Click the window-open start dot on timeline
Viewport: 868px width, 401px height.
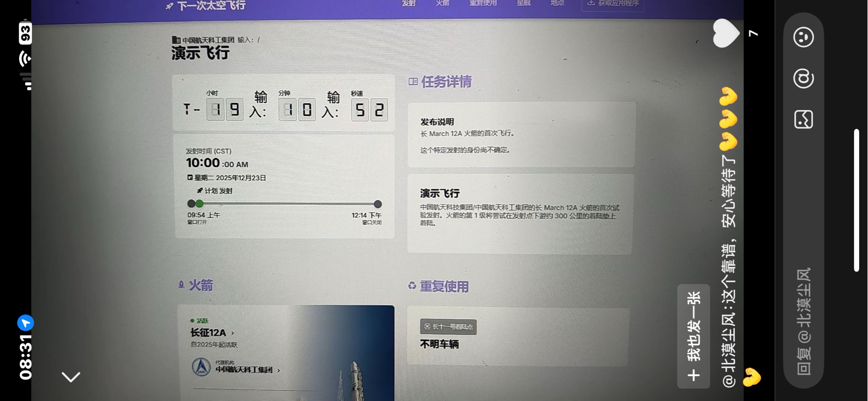pos(191,204)
